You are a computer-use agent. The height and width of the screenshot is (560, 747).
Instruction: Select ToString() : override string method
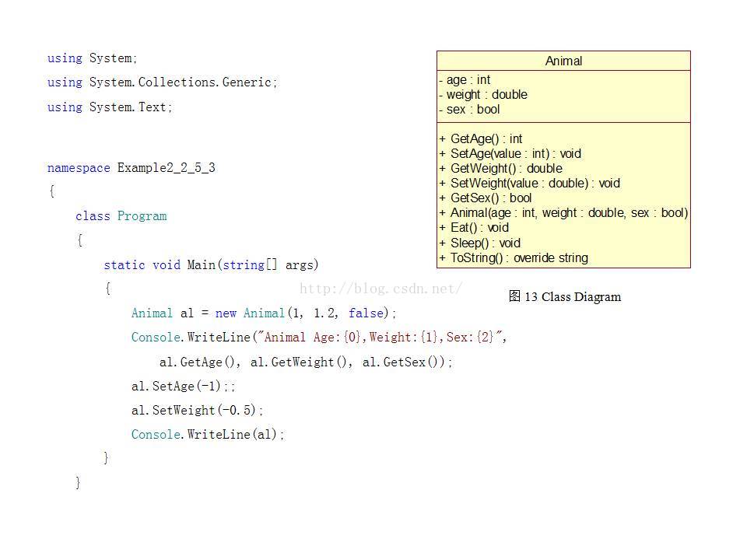tap(514, 257)
